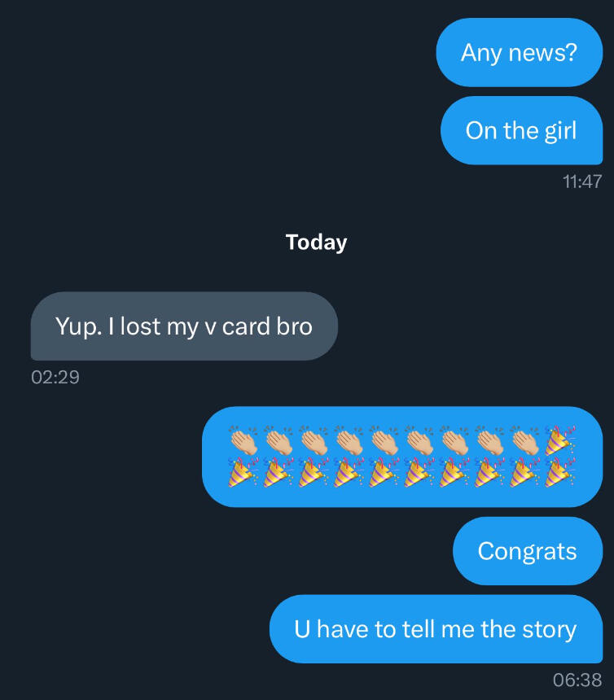Screen dimensions: 614x700
Task: Click the fifth clapping hands emoji
Action: (385, 440)
